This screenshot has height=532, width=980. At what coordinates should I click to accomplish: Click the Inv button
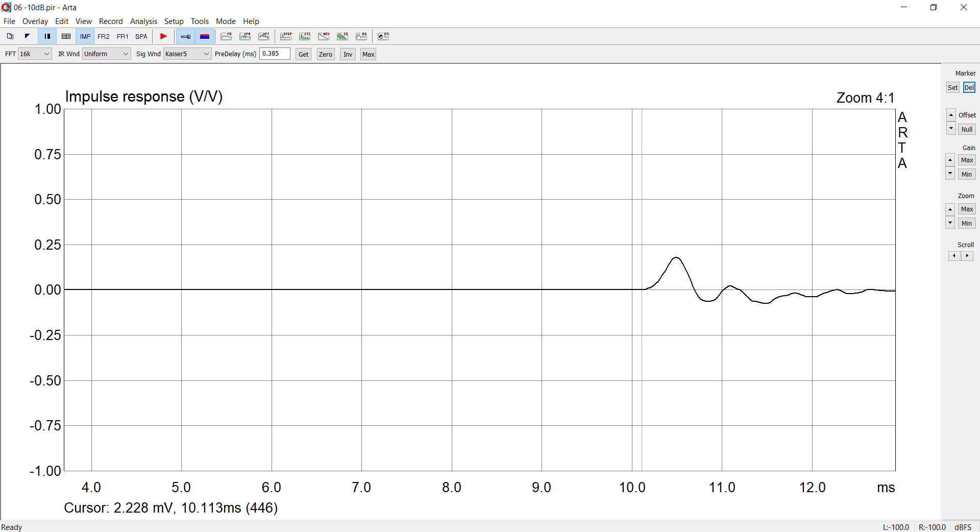click(348, 54)
